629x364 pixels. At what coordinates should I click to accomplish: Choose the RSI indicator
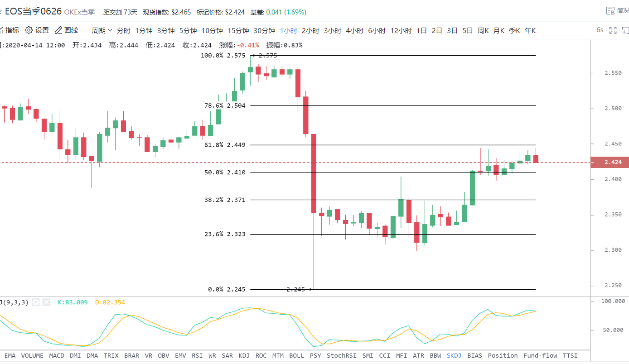[197, 355]
